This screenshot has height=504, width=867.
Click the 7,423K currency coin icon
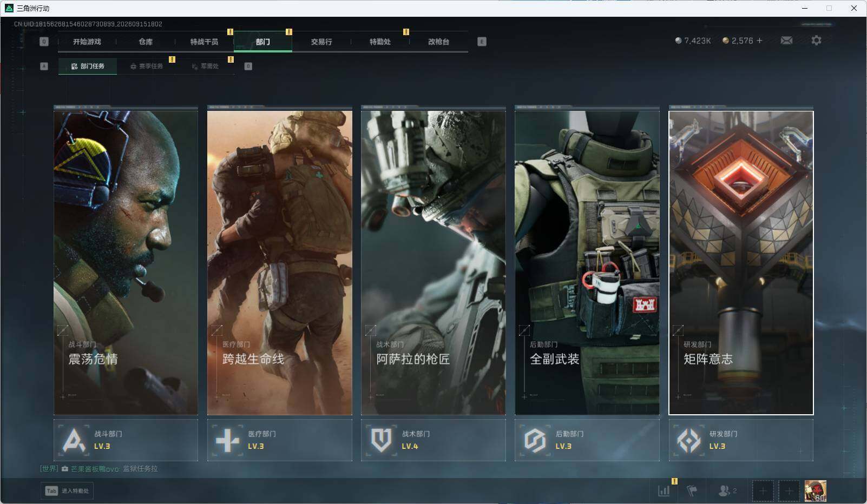pos(678,41)
